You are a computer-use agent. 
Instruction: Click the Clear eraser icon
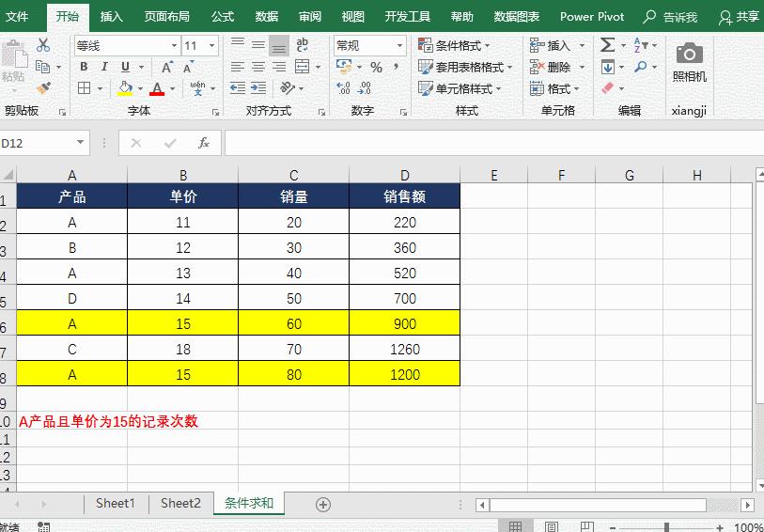[x=607, y=88]
